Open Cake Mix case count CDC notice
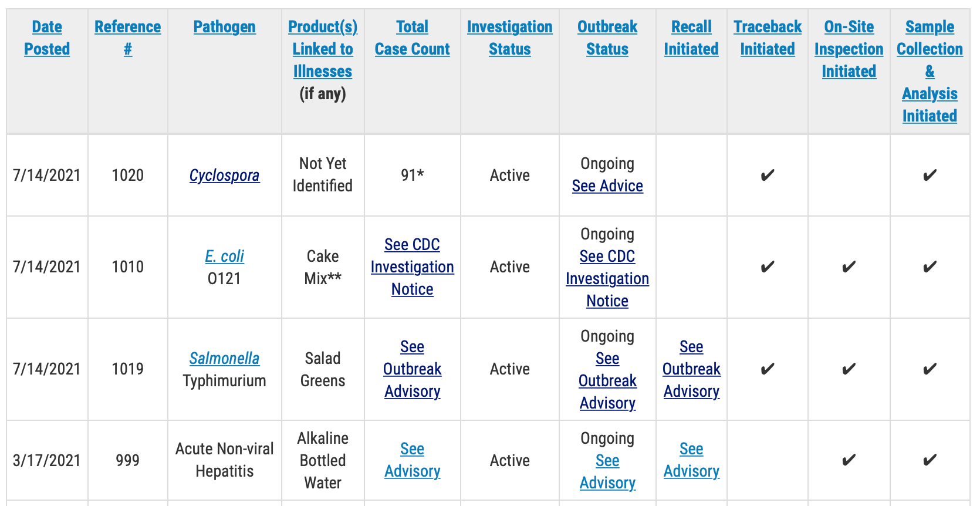The height and width of the screenshot is (506, 980). click(x=412, y=267)
